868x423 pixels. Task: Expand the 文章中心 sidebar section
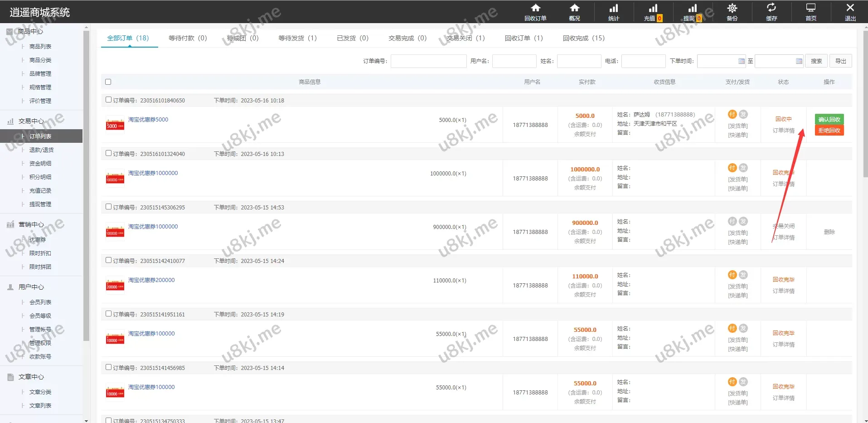click(x=31, y=377)
